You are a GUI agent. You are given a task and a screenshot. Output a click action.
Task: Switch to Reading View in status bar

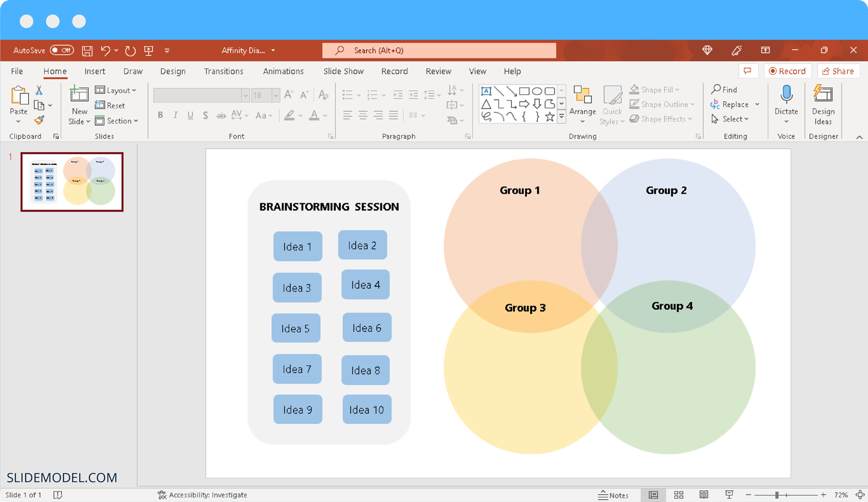click(x=704, y=495)
